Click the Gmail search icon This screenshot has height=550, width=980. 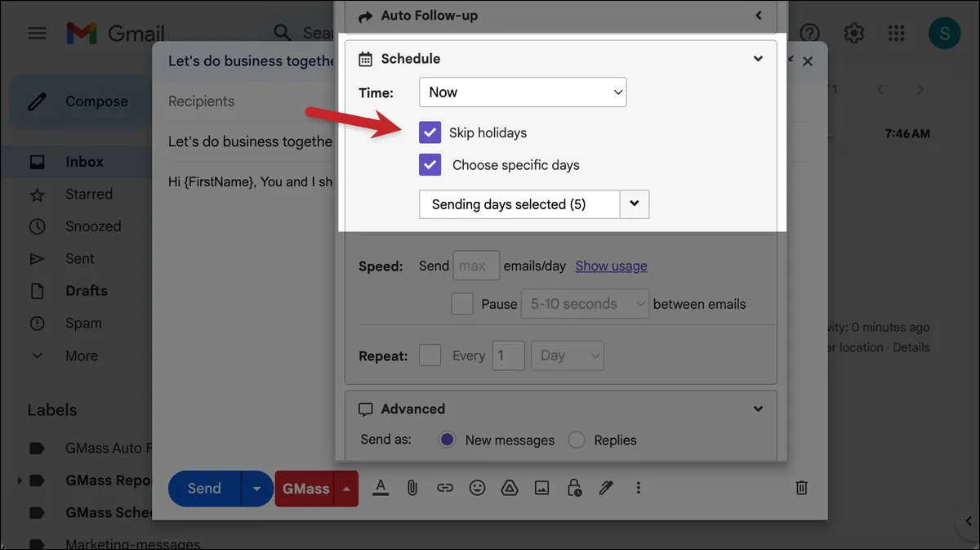tap(282, 33)
